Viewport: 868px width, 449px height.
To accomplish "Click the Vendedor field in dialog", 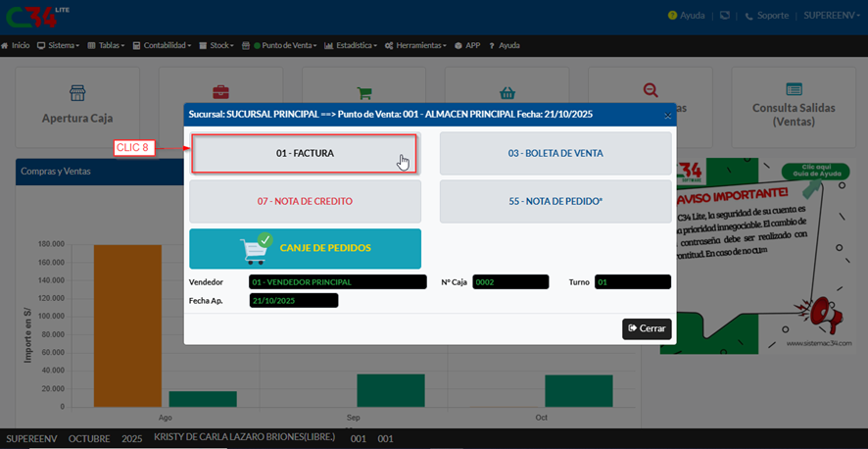I will point(337,282).
